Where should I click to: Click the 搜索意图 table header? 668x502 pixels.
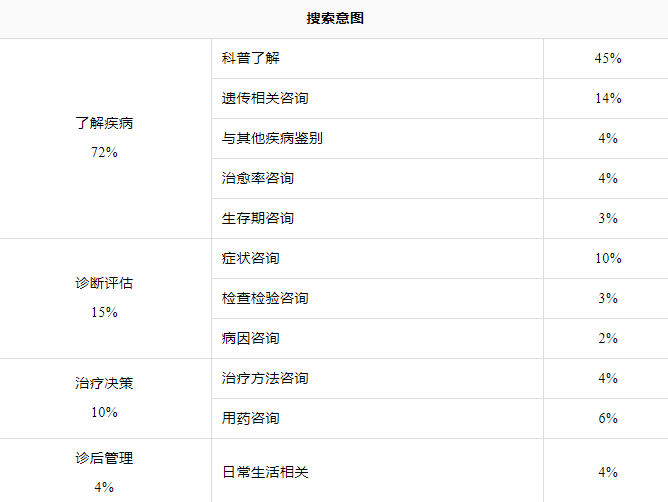pos(335,18)
